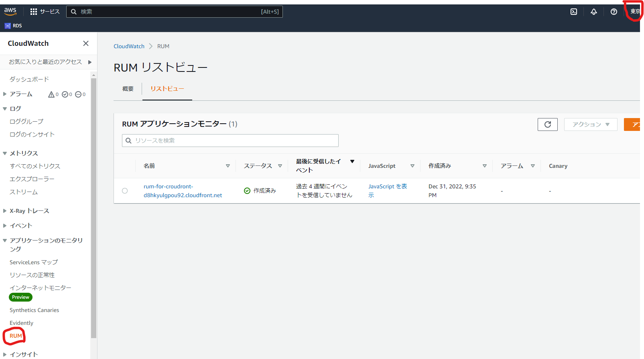Click the CloudWatch breadcrumb link
This screenshot has width=644, height=359.
pyautogui.click(x=129, y=46)
